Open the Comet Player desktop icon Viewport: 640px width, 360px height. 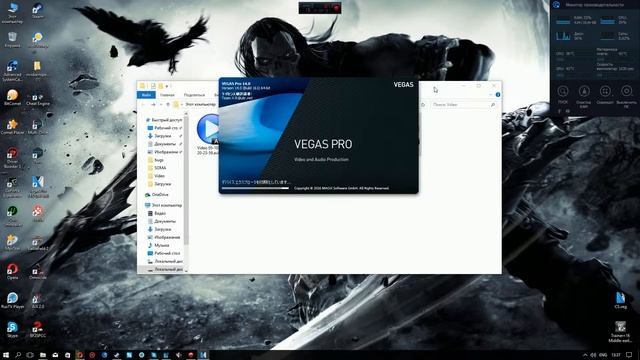pyautogui.click(x=12, y=127)
